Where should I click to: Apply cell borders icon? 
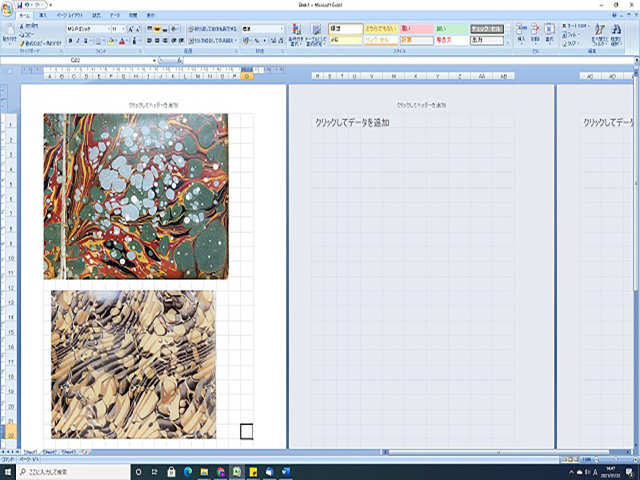(98, 41)
